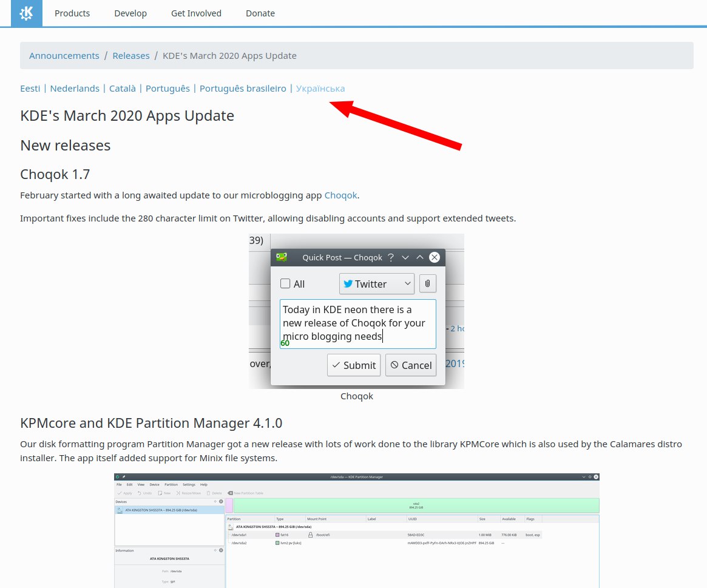The height and width of the screenshot is (588, 707).
Task: Close the Devices panel
Action: (221, 501)
